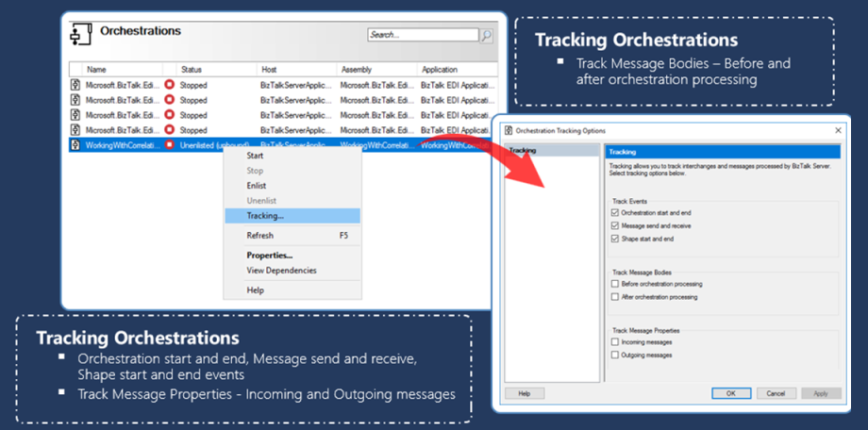Click the OK button in tracking dialog
Viewport: 868px width, 430px height.
click(x=730, y=393)
